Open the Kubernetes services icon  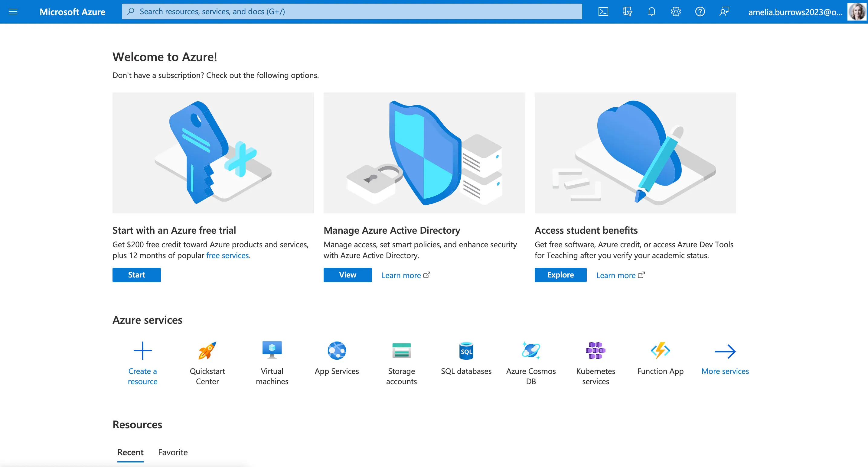pyautogui.click(x=596, y=351)
